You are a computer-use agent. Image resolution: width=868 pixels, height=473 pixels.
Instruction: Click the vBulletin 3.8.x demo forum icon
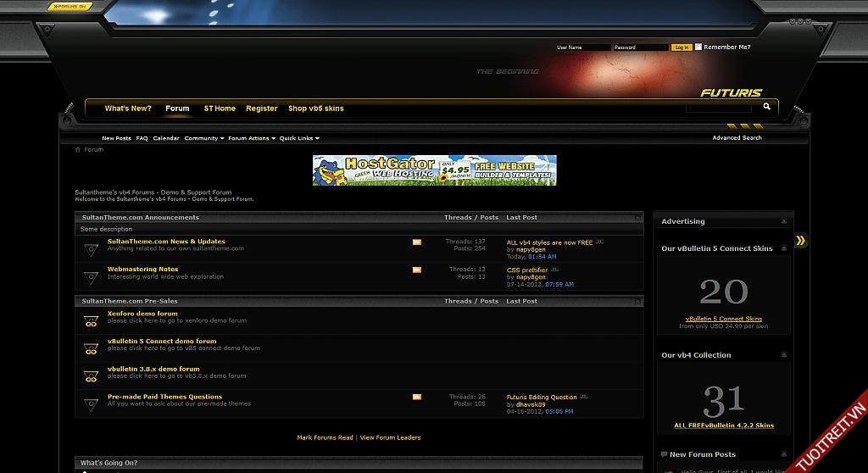coord(92,376)
